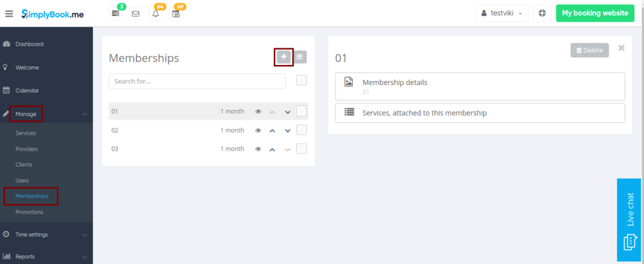Click the memberships search field
This screenshot has height=264, width=644.
click(197, 81)
